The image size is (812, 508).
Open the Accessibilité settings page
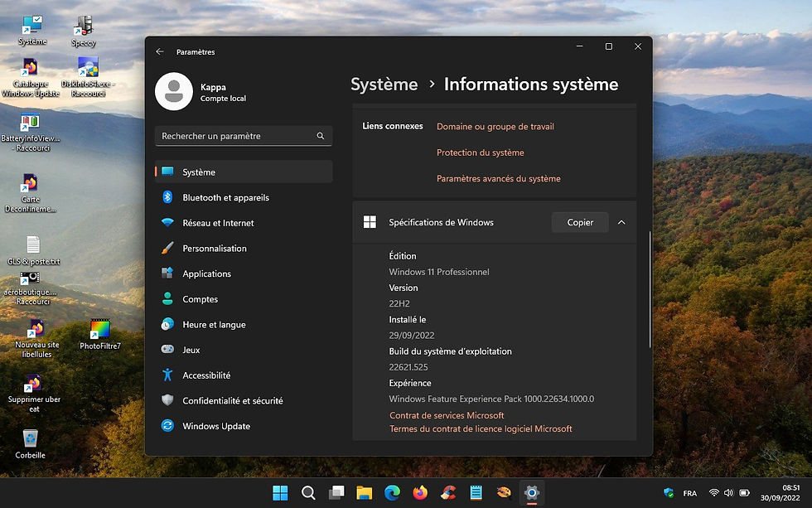pyautogui.click(x=244, y=375)
